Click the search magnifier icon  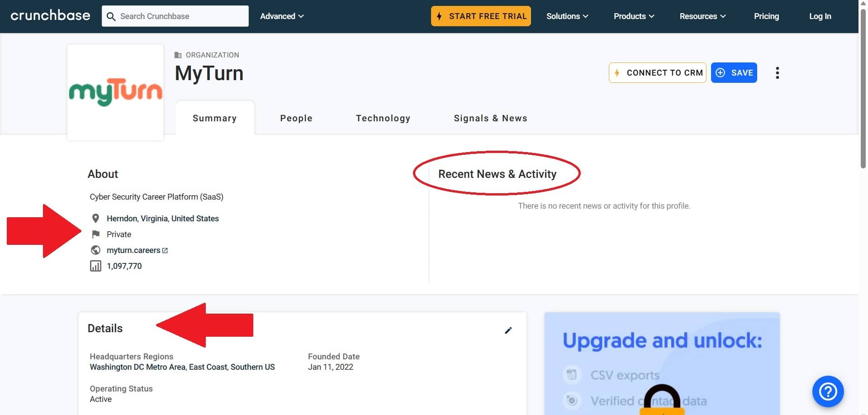111,16
